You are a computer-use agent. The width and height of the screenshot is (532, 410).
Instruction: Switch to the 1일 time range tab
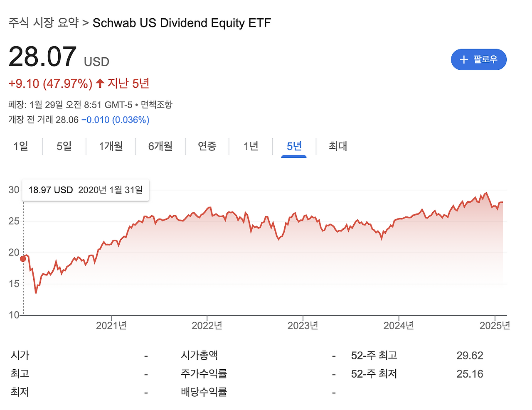tap(21, 146)
